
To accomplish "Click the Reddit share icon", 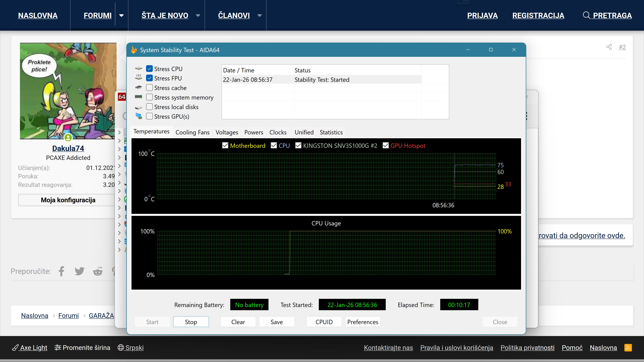I will (x=98, y=271).
